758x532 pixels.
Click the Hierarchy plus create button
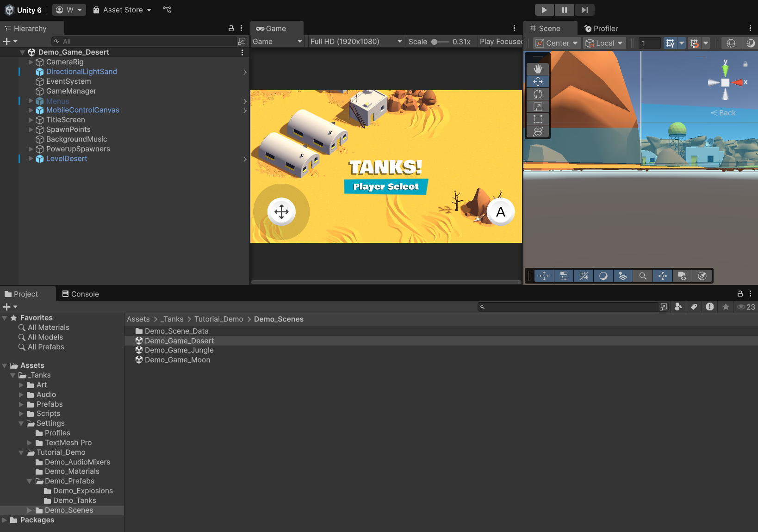(x=6, y=42)
